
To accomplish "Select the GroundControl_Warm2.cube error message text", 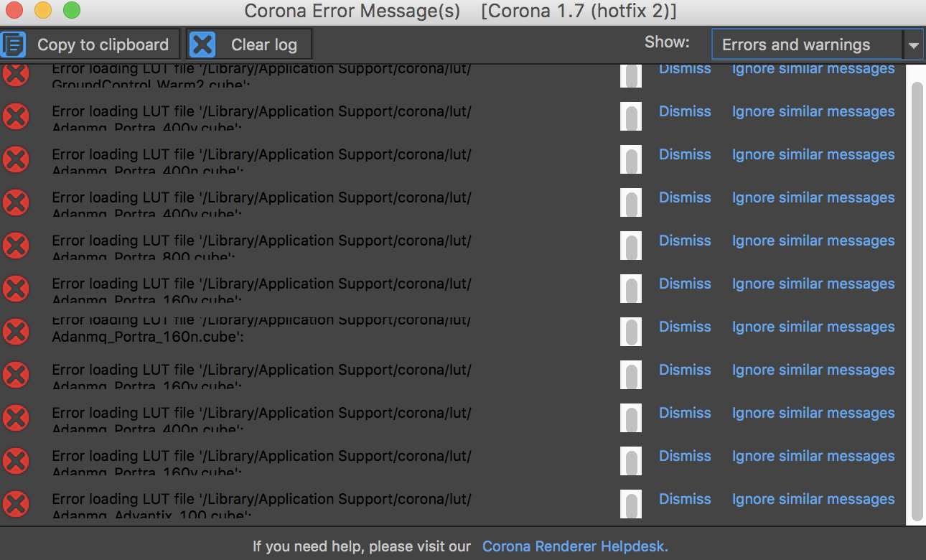I will tap(262, 75).
